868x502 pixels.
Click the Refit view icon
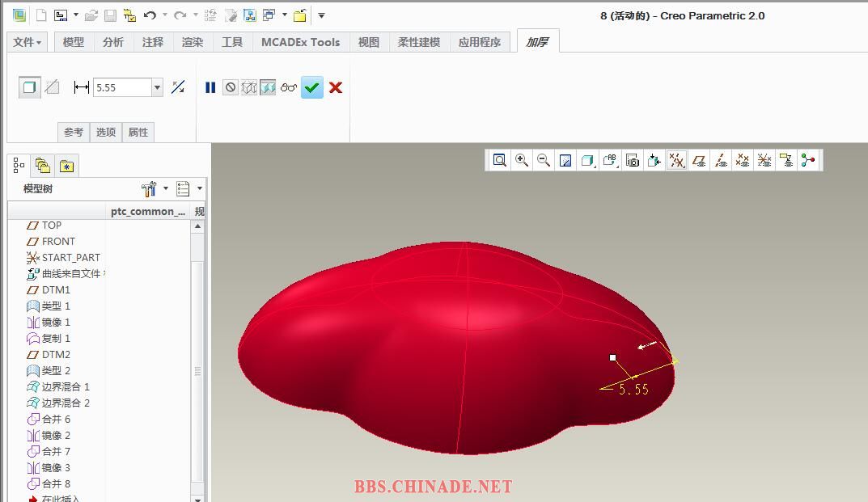pos(500,160)
